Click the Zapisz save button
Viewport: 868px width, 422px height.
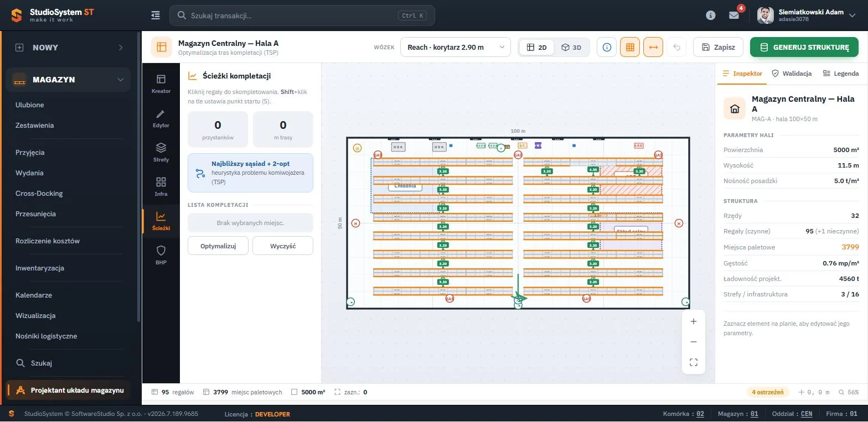pos(719,47)
